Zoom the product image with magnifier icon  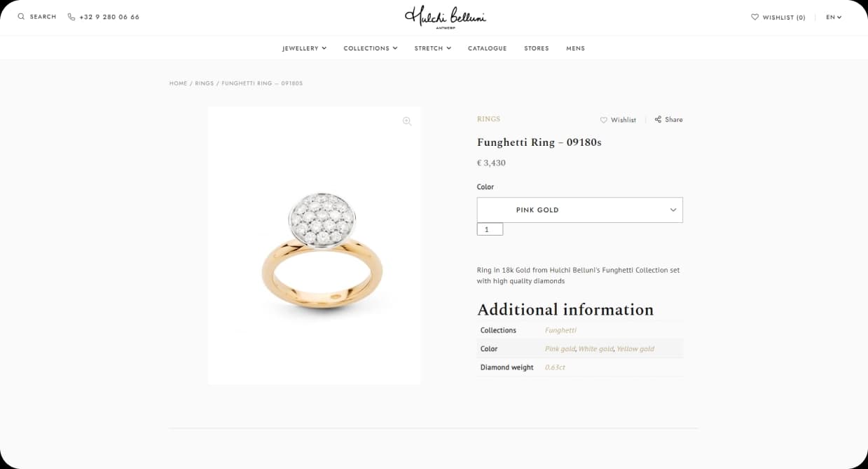coord(407,121)
